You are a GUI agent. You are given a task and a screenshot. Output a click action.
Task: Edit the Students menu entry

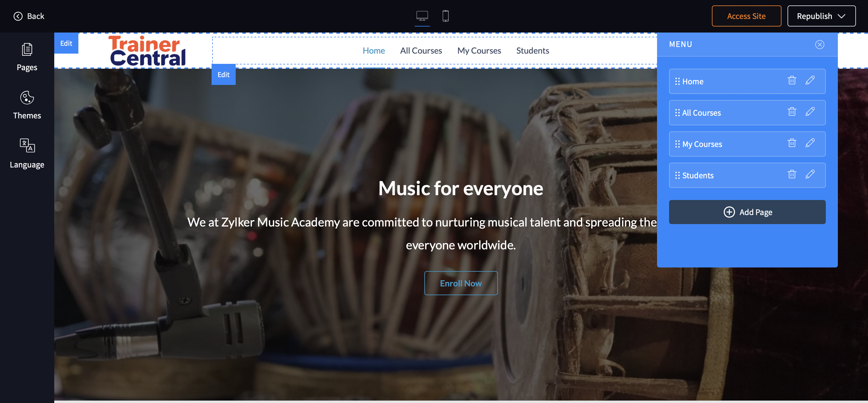[810, 174]
